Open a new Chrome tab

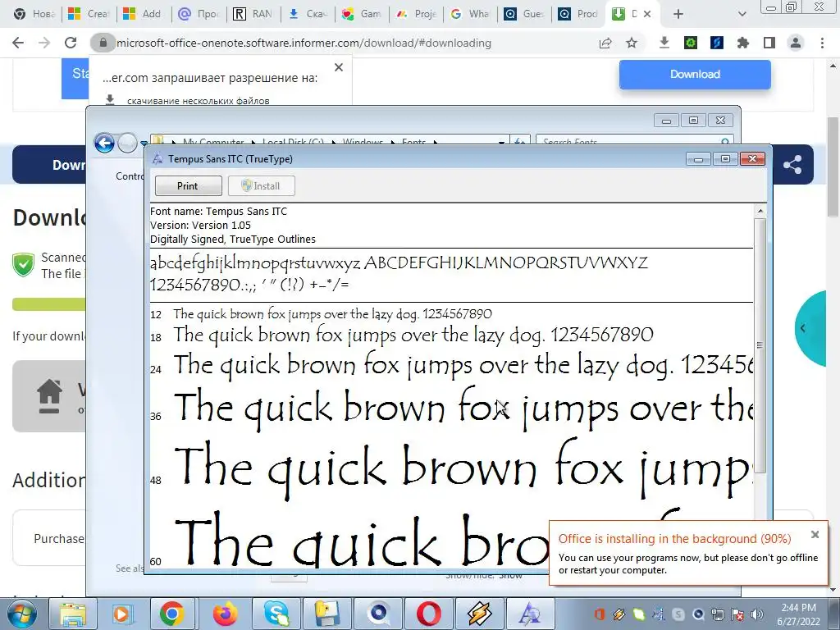click(678, 14)
